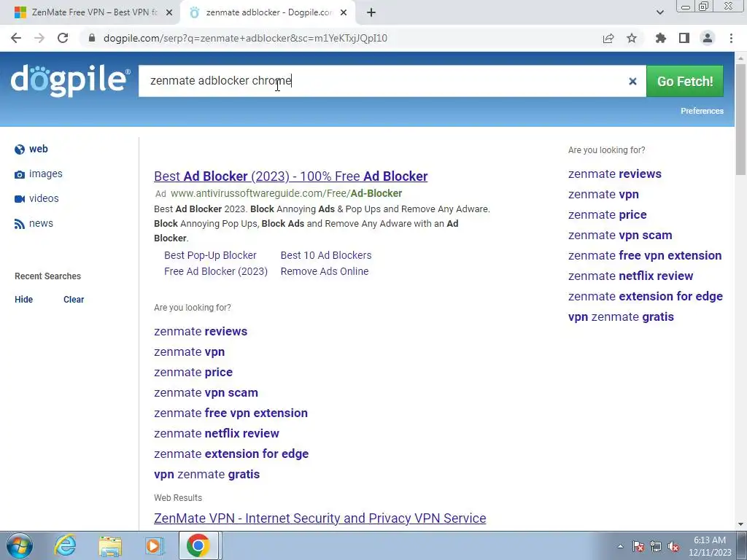Click the forward navigation arrow
Screen dimensions: 747x560
point(39,38)
